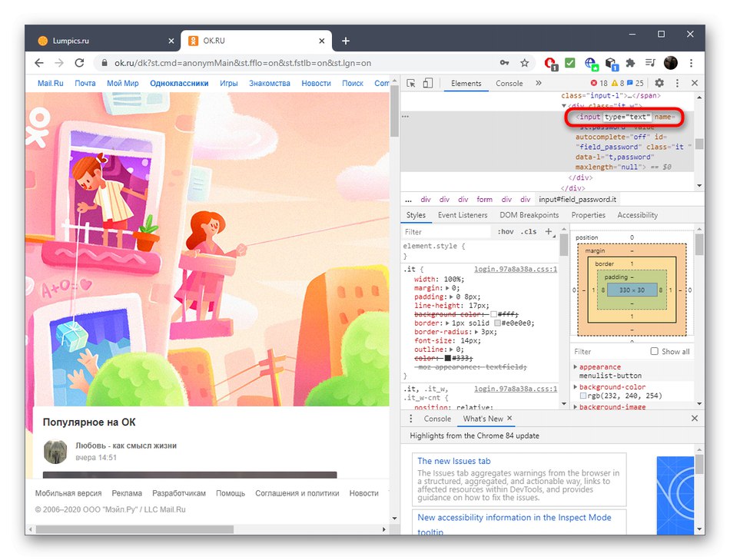This screenshot has width=730, height=560.
Task: Open the Mail.Ru link
Action: [x=50, y=83]
